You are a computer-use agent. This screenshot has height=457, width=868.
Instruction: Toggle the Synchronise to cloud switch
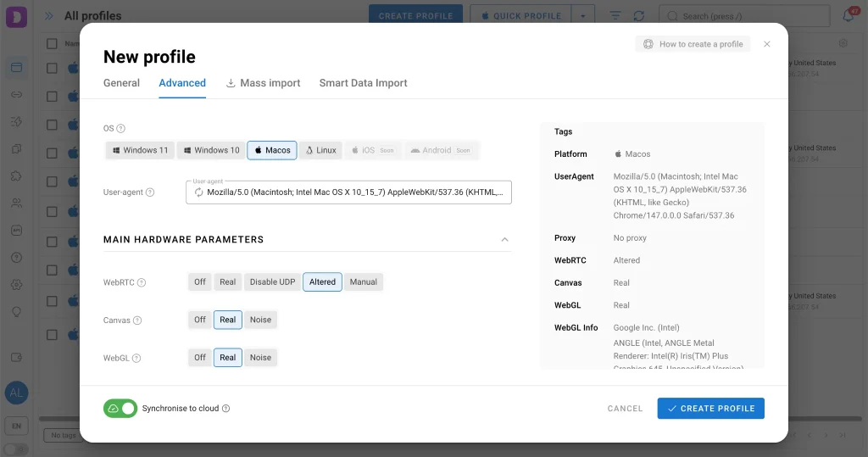coord(120,409)
